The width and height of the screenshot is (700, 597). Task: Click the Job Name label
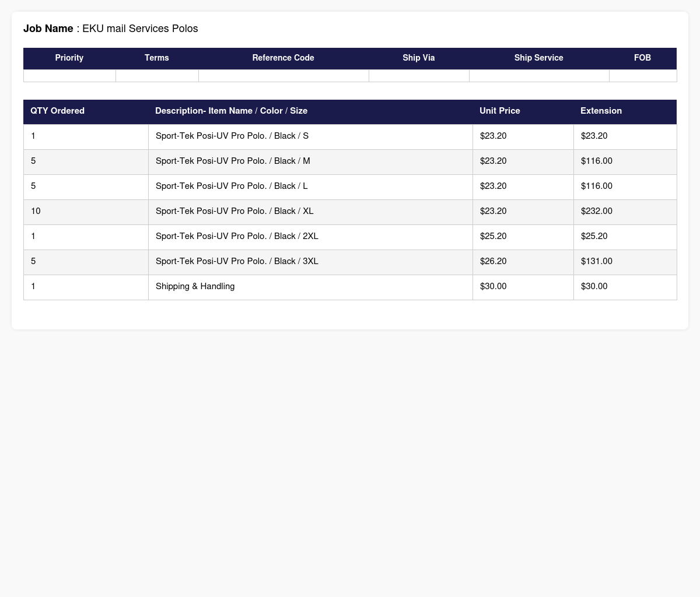point(48,29)
